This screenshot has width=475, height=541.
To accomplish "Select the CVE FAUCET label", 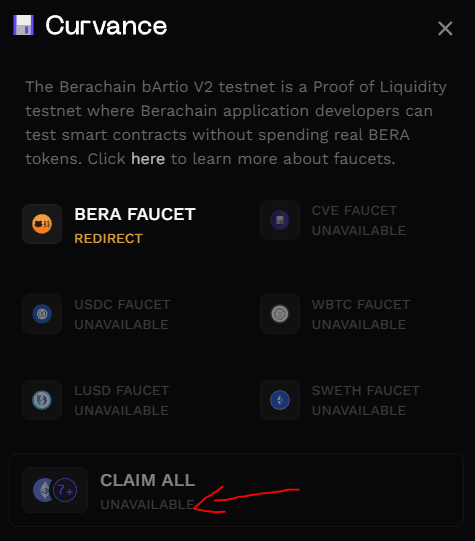I will 355,210.
